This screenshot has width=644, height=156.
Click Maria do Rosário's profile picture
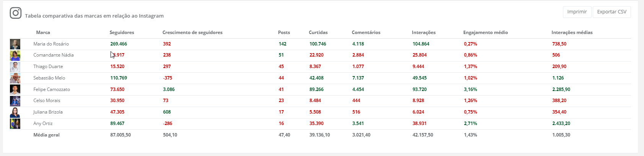(15, 44)
